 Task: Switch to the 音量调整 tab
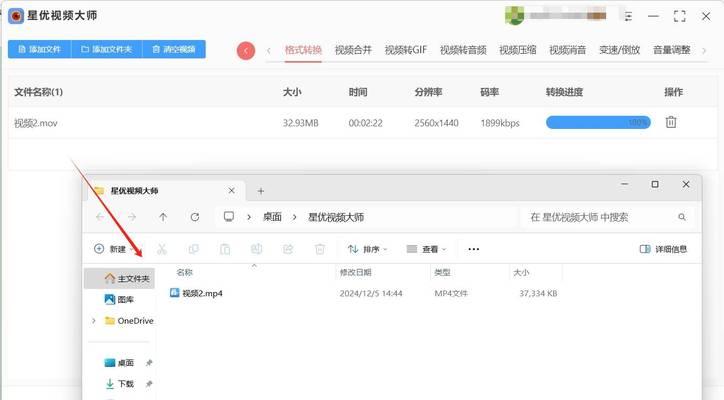(x=672, y=50)
